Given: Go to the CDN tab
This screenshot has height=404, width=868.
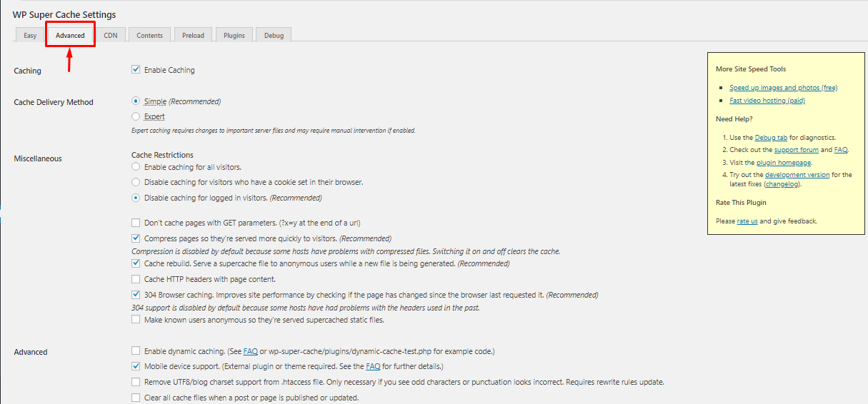Looking at the screenshot, I should (x=111, y=35).
